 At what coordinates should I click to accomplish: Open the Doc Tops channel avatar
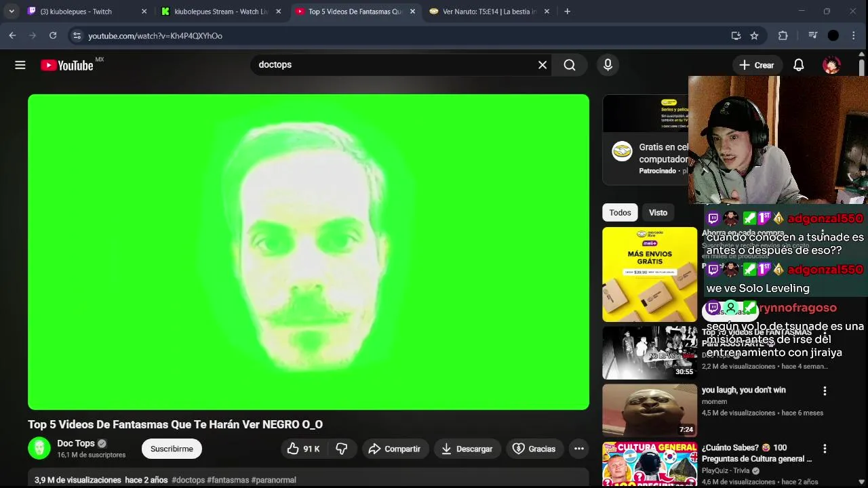[39, 449]
